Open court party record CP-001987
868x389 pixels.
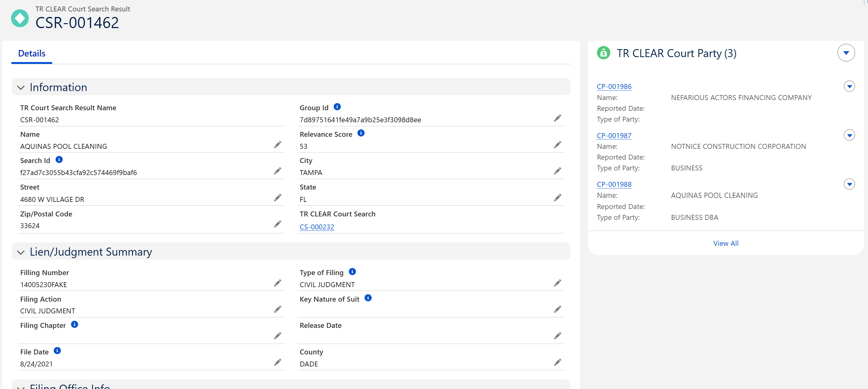point(614,136)
